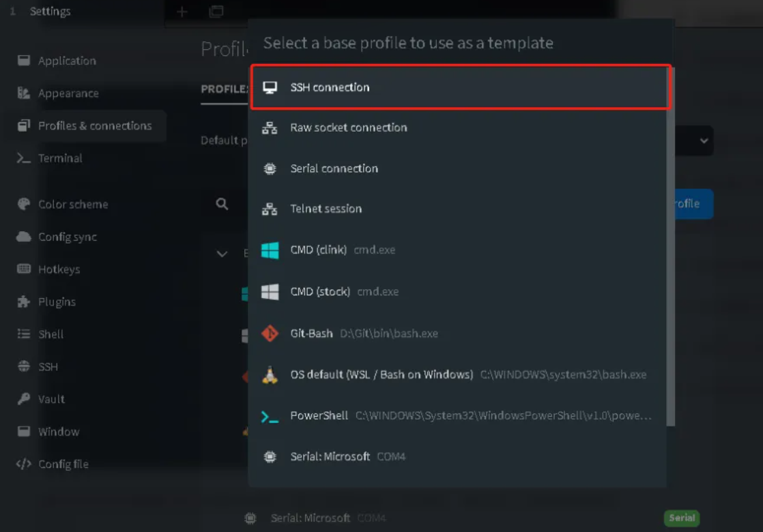Viewport: 763px width, 532px height.
Task: Select Telnet session as base profile
Action: pos(457,209)
